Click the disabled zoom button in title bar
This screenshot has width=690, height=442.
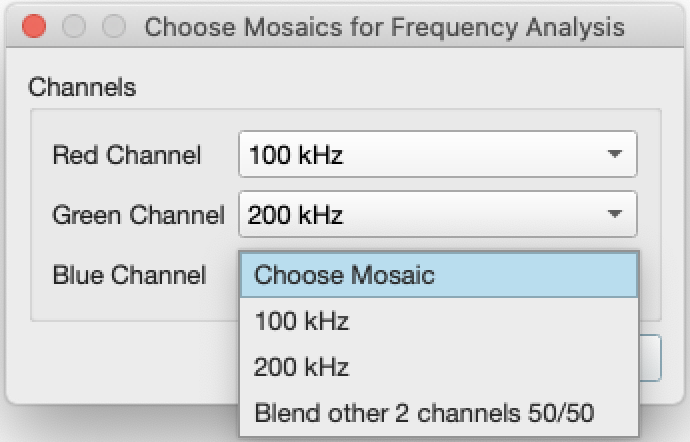click(114, 26)
